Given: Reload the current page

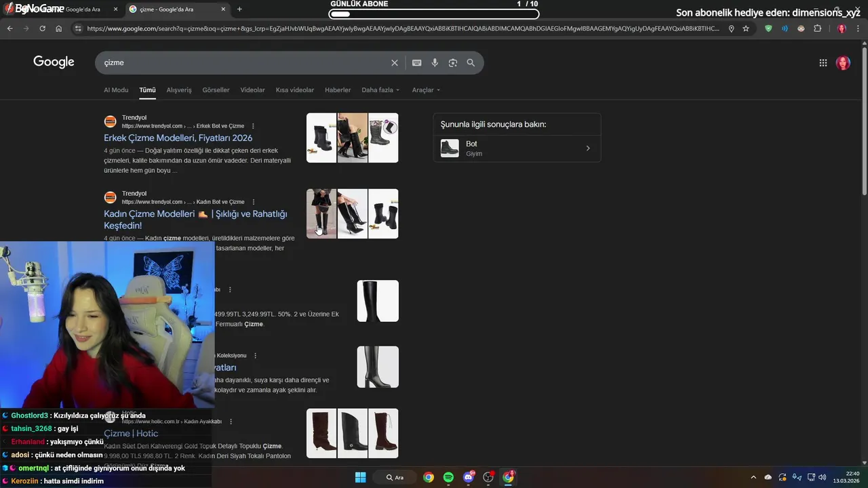Looking at the screenshot, I should 42,28.
